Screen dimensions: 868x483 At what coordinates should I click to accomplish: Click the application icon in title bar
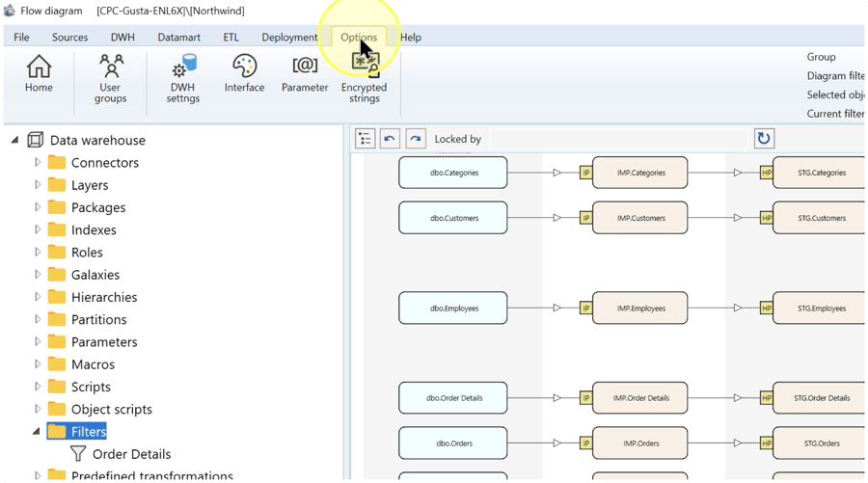pos(9,11)
